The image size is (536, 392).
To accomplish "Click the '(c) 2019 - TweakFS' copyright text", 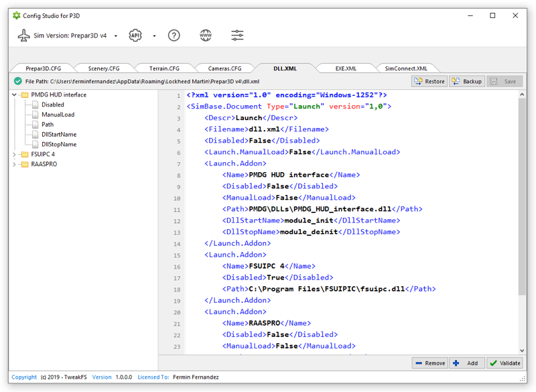I will pos(64,377).
